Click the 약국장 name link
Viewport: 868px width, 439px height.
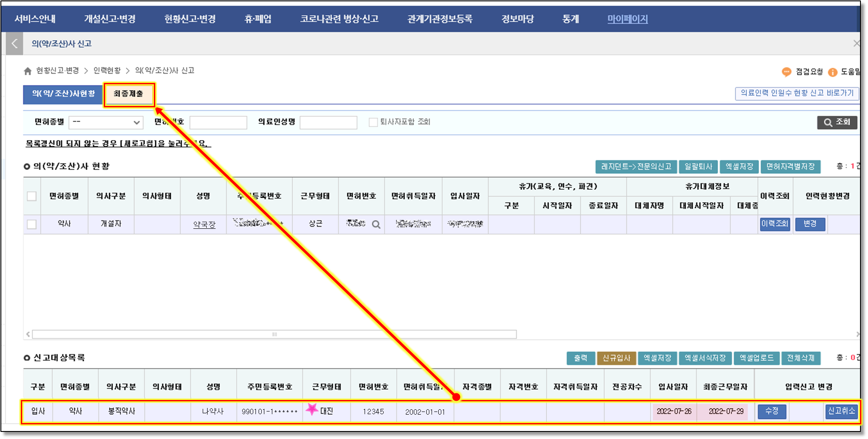click(204, 224)
